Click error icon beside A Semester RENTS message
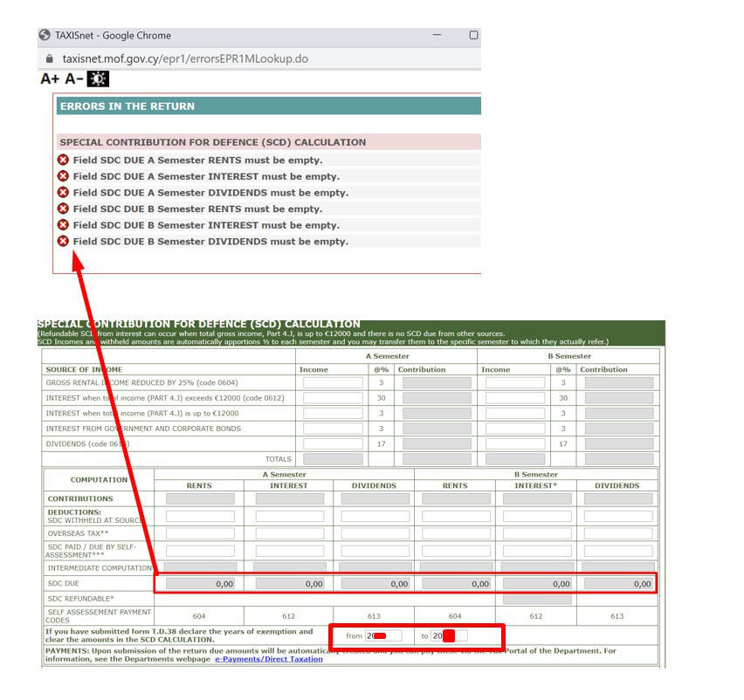744x700 pixels. click(x=63, y=160)
